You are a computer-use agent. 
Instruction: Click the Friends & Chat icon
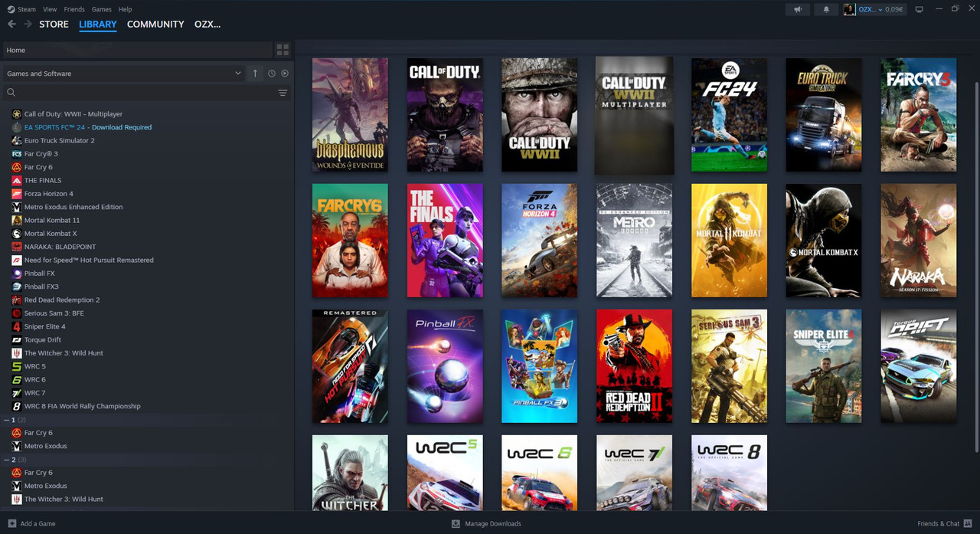coord(968,523)
